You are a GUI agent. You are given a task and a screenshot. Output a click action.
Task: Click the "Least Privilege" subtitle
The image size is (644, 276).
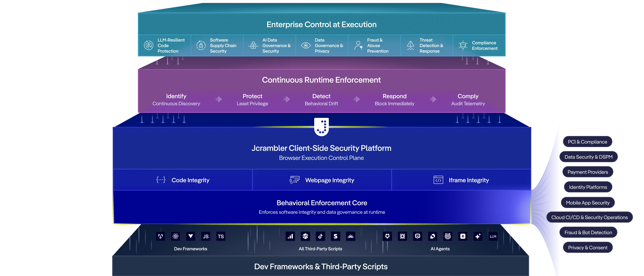[252, 104]
